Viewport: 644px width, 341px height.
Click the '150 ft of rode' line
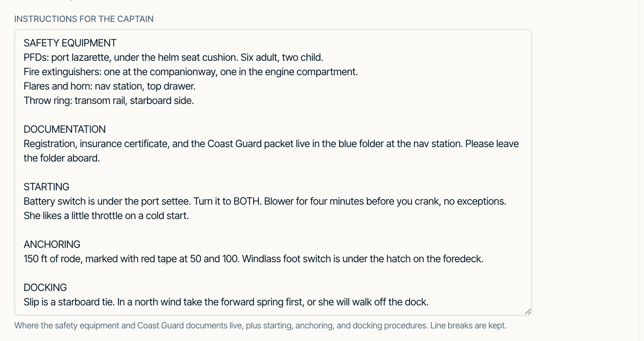point(253,259)
